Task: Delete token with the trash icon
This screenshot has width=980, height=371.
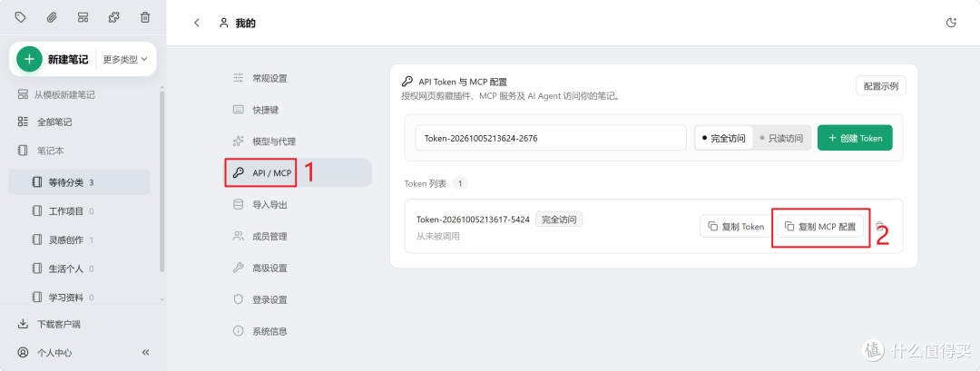Action: tap(880, 226)
